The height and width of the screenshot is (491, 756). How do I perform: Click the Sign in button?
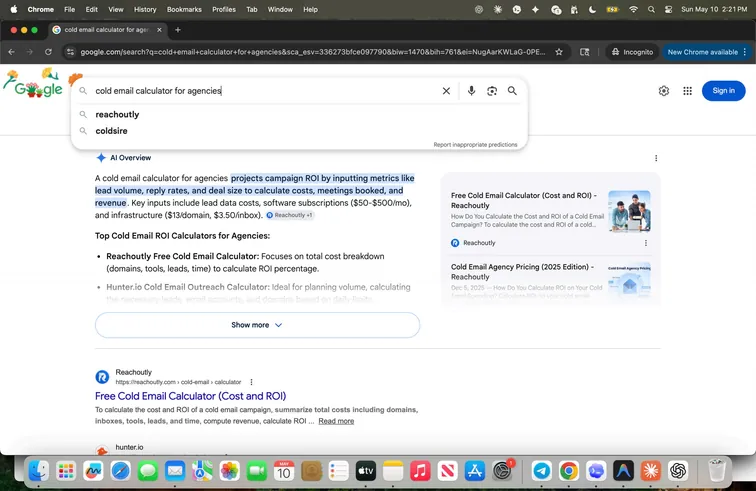(723, 91)
